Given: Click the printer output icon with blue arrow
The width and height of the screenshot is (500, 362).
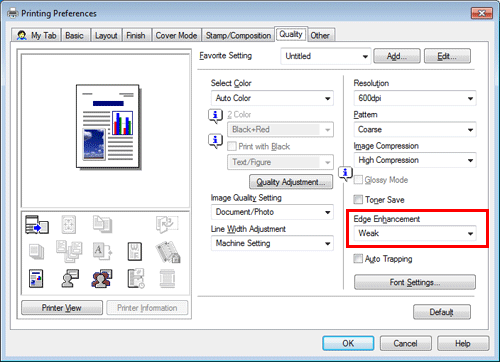Looking at the screenshot, I should [x=37, y=224].
